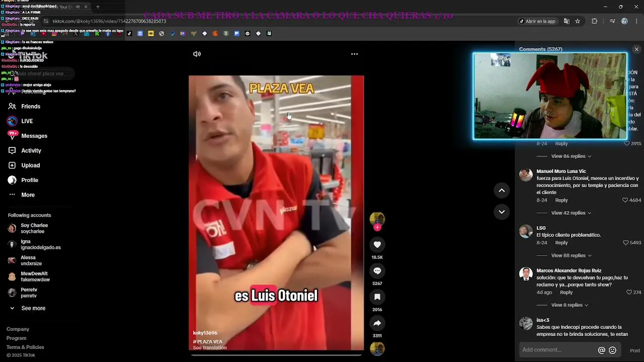Focus the Add comment field
The height and width of the screenshot is (362, 644).
click(557, 350)
